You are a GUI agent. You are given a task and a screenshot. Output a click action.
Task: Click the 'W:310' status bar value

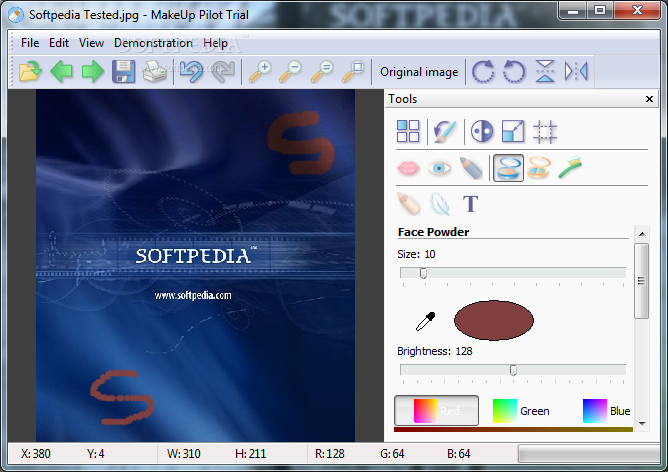[184, 454]
